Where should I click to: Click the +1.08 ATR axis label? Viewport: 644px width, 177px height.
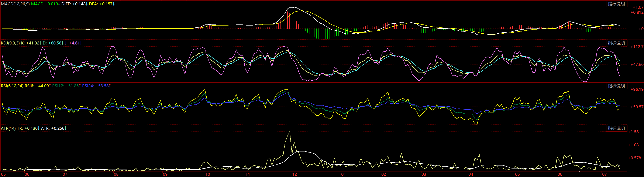coord(634,145)
